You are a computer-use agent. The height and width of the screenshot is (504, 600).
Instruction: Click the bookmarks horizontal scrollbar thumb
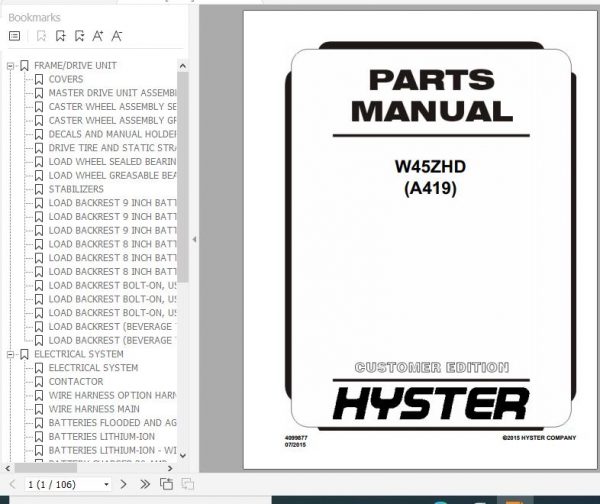46,468
